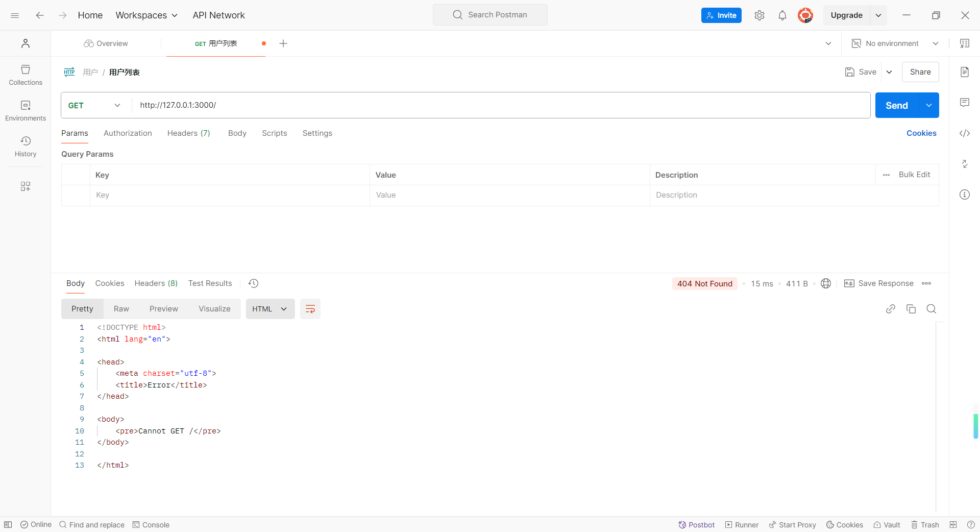Open the request Cookies link
Viewport: 980px width, 532px height.
[x=921, y=133]
